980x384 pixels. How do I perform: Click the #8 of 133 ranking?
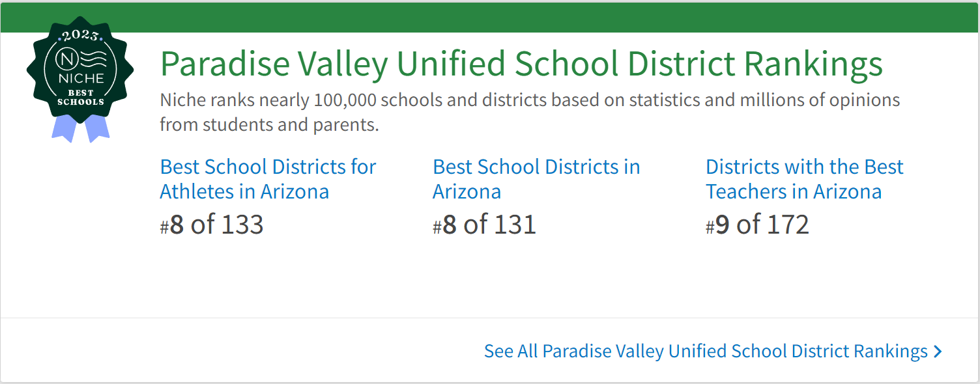[x=212, y=225]
